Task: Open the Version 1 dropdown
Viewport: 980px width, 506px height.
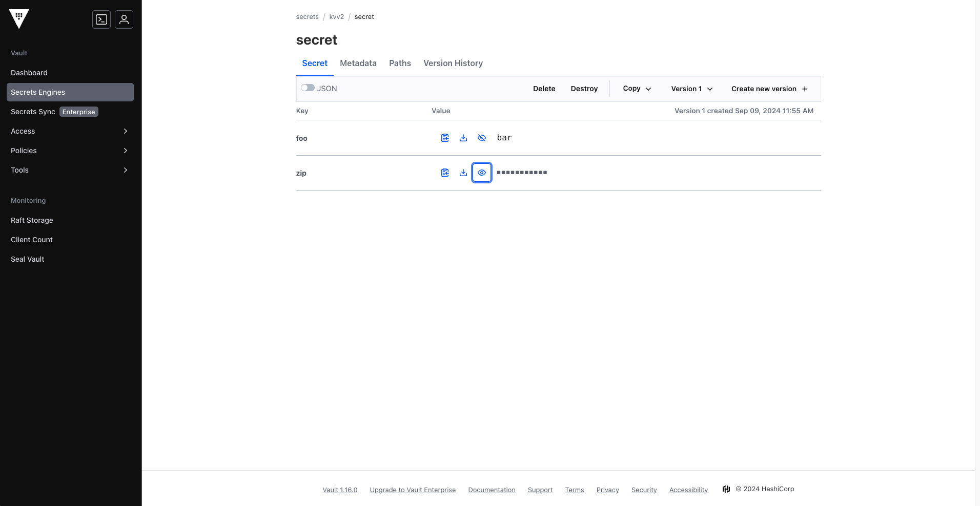Action: (x=692, y=89)
